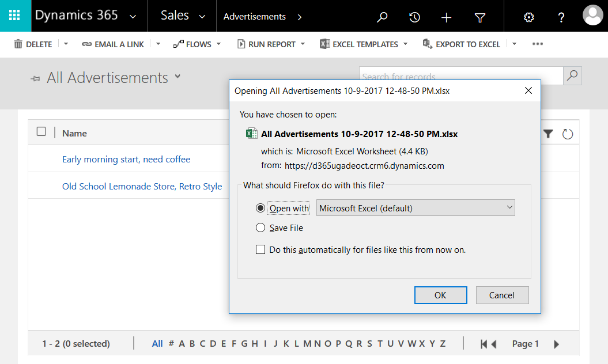Screen dimensions: 608x364
Task: Open the All Advertisements view selector
Action: click(178, 77)
